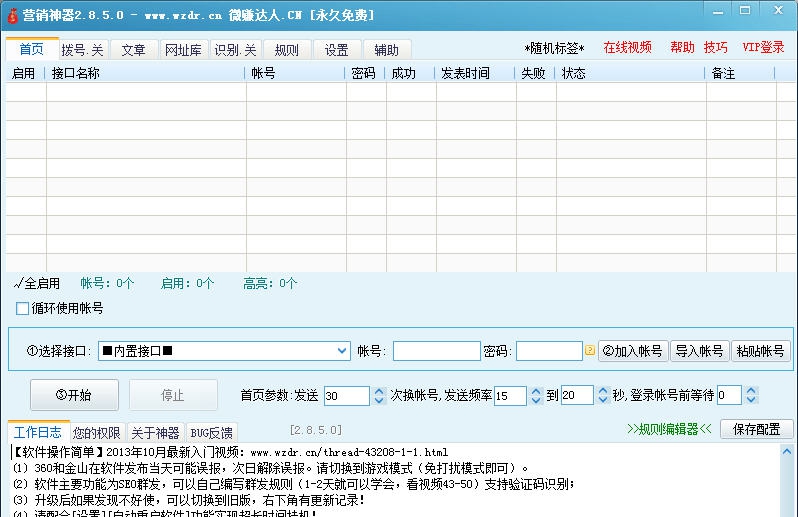This screenshot has width=798, height=517.
Task: Open the 在线视频 link
Action: (628, 47)
